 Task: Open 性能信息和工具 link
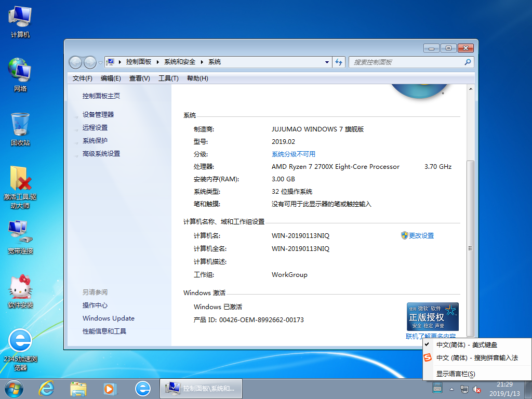pyautogui.click(x=104, y=331)
